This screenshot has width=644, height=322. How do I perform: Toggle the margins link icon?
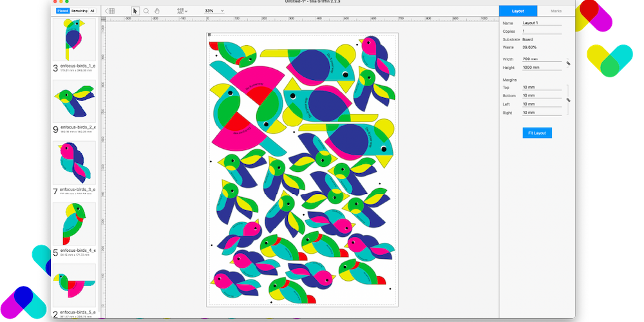569,100
